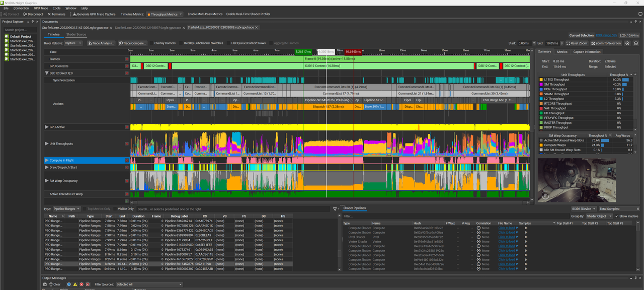Expand the GPU Active row
644x290 pixels.
click(47, 127)
